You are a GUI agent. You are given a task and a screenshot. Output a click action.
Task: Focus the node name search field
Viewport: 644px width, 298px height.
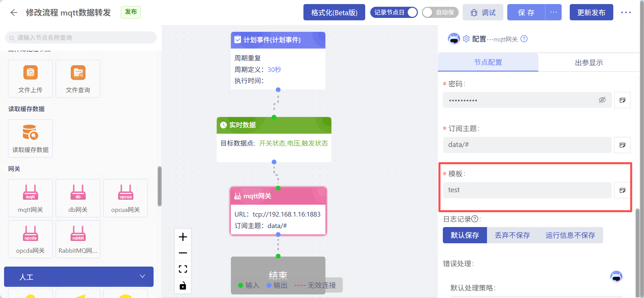(x=81, y=38)
